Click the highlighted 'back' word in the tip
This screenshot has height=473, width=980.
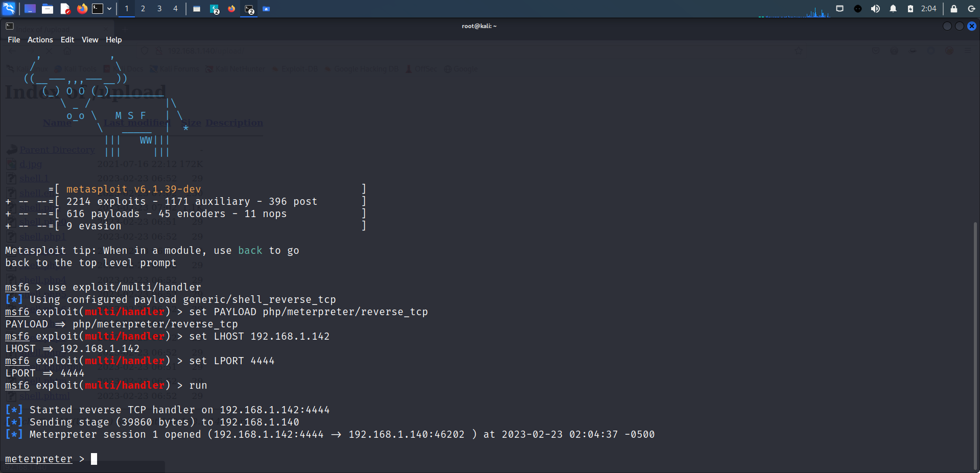pyautogui.click(x=250, y=250)
